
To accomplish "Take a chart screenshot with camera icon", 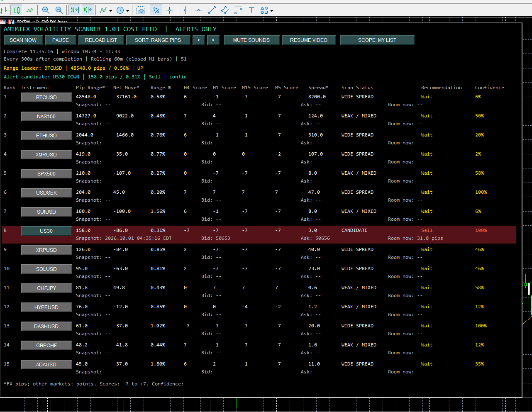I will (x=141, y=10).
